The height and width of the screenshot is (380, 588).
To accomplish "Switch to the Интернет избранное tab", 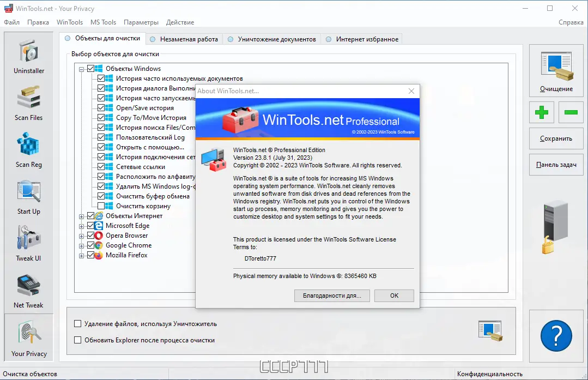I will click(x=362, y=39).
